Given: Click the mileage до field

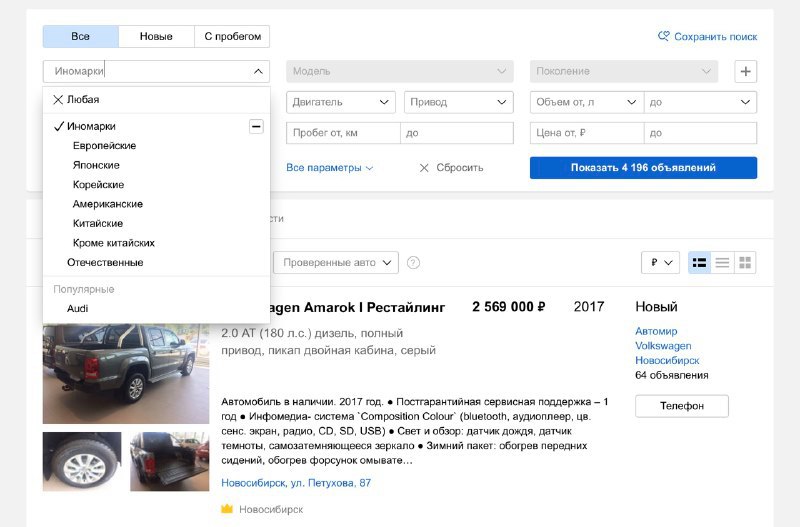Looking at the screenshot, I should click(457, 133).
